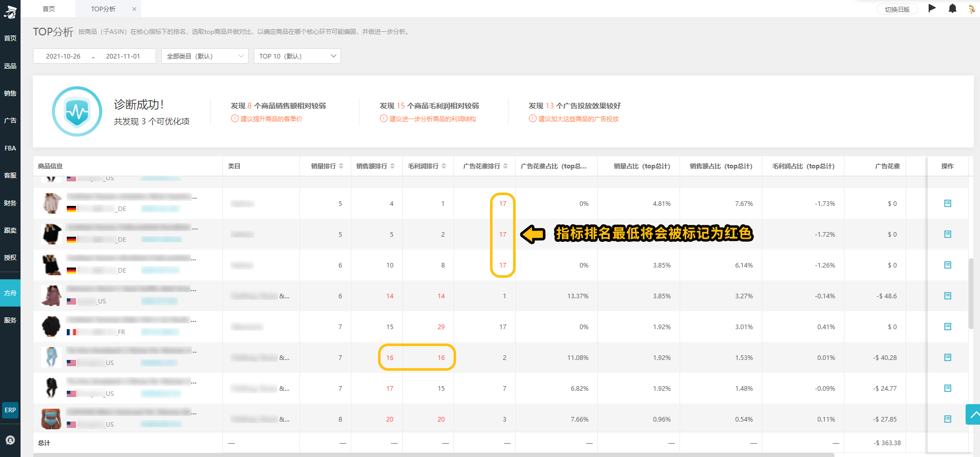Click the notification bell icon
This screenshot has width=980, height=457.
coord(952,9)
